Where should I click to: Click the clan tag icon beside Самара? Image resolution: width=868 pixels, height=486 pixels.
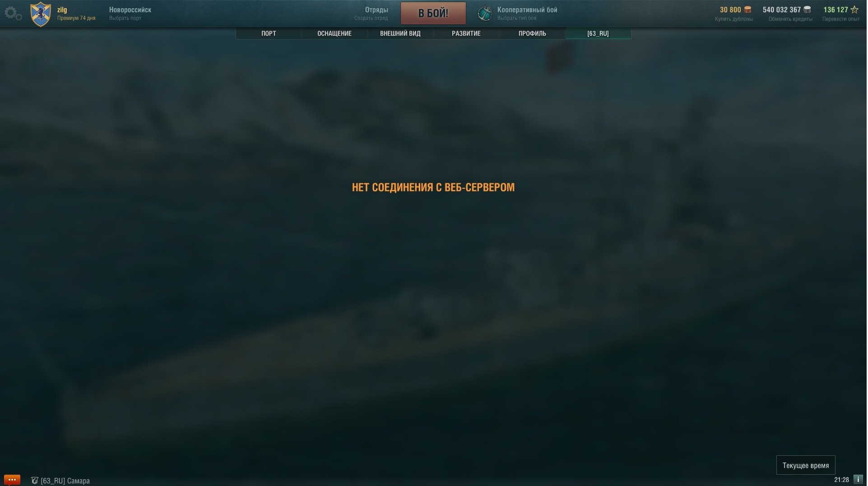point(34,481)
